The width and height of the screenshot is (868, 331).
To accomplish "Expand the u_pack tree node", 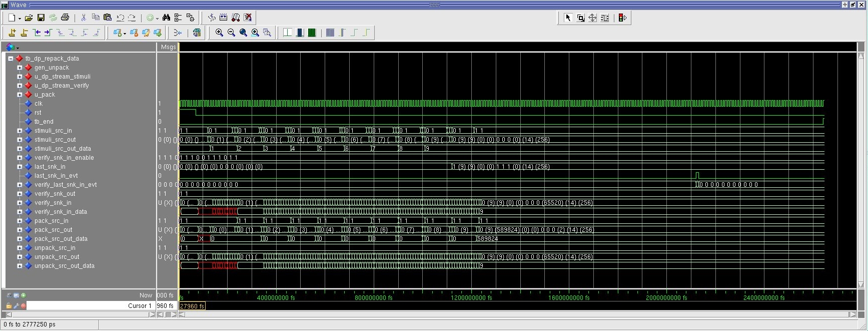I will pos(20,95).
